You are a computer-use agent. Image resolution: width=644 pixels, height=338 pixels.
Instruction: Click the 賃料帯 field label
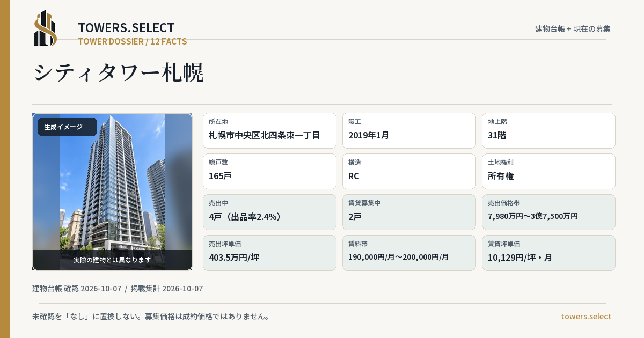coord(358,244)
